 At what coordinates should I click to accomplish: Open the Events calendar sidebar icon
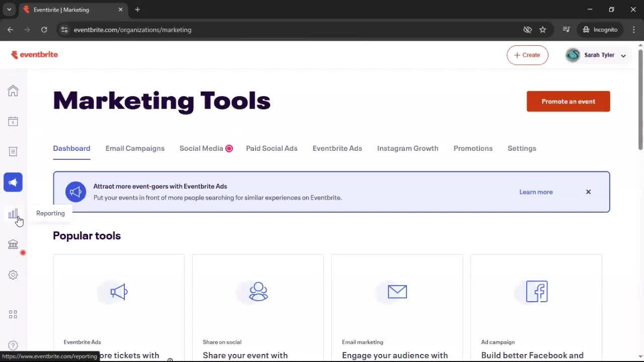tap(13, 121)
